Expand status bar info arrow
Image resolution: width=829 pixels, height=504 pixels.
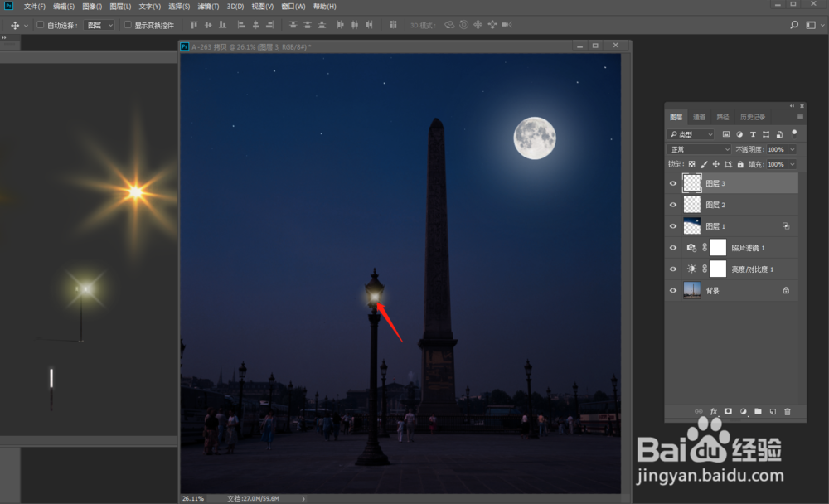(303, 499)
